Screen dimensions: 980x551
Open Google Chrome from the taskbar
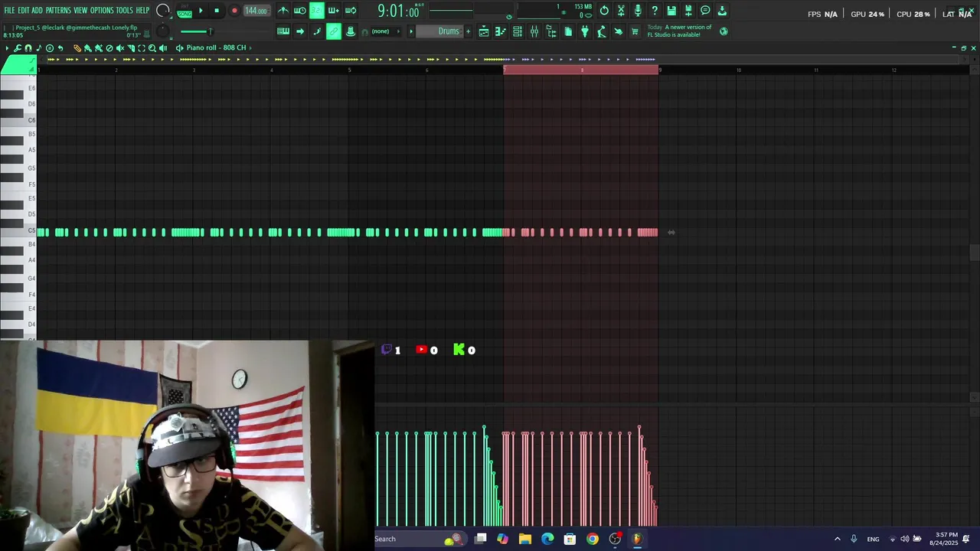(x=593, y=539)
